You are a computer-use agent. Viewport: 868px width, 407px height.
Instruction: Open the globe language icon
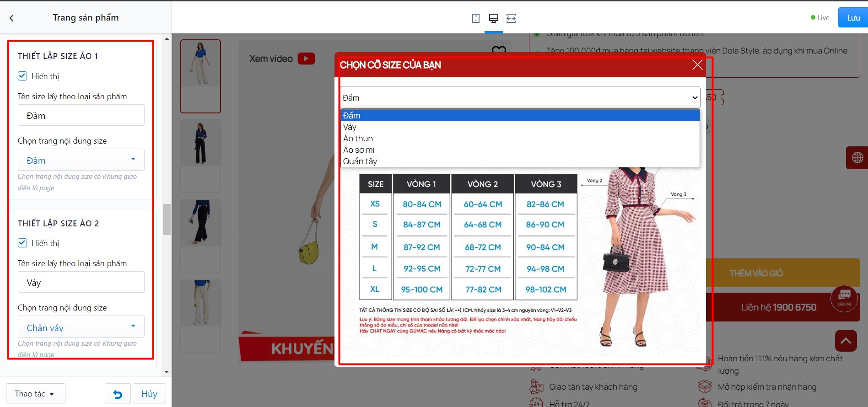pos(857,158)
